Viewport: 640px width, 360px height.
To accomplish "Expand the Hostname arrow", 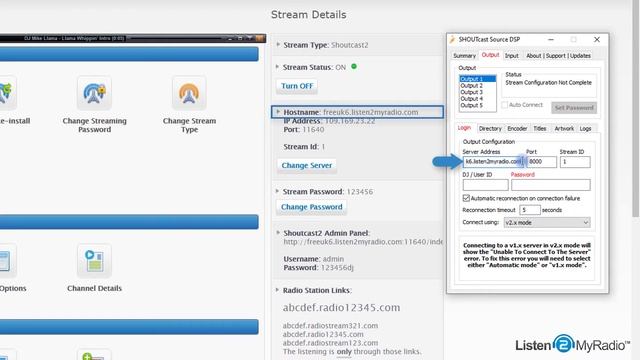I will tap(278, 111).
